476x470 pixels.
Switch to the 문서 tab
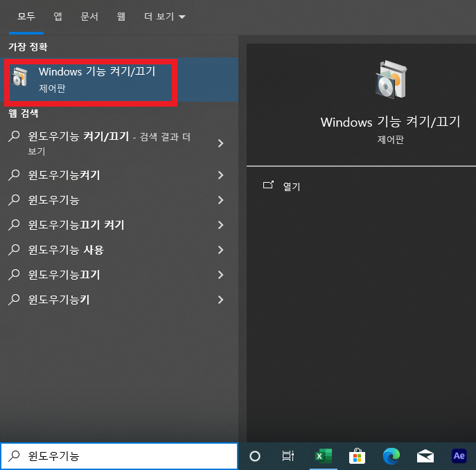(x=89, y=17)
